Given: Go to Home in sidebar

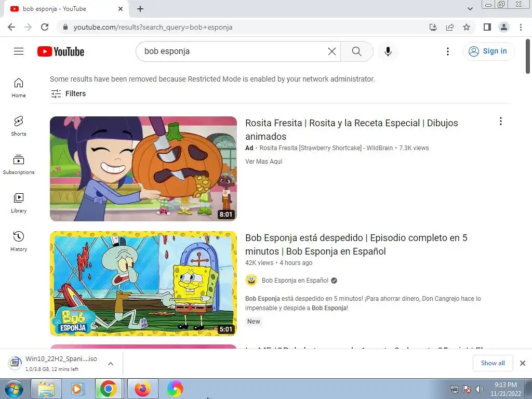Looking at the screenshot, I should coord(19,87).
